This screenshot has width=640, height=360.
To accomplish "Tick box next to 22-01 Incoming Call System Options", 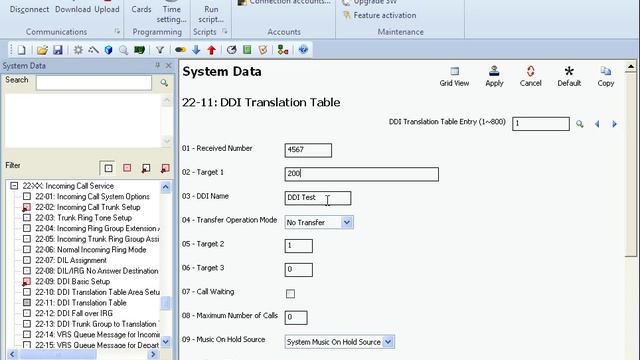I will pyautogui.click(x=27, y=196).
